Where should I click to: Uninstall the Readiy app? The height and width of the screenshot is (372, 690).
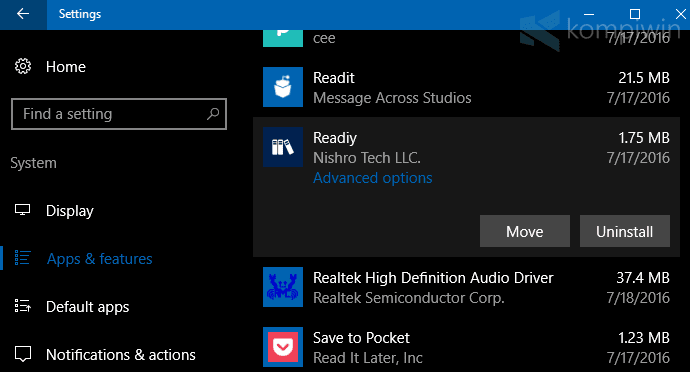coord(625,231)
